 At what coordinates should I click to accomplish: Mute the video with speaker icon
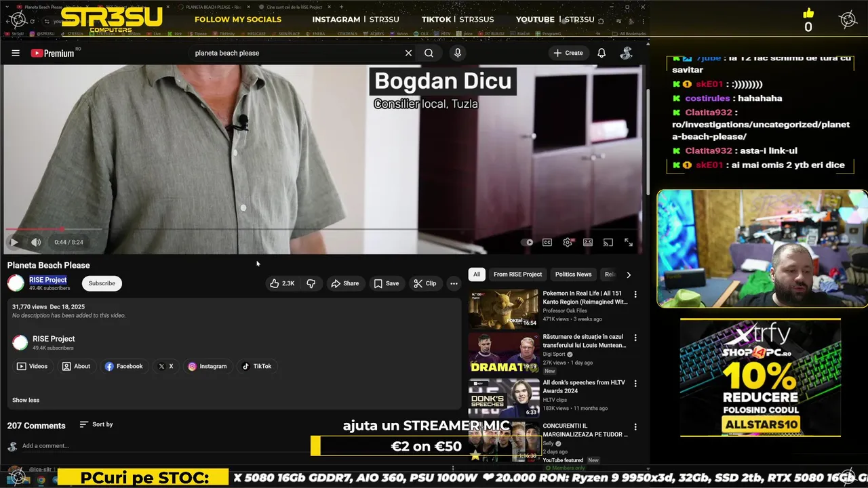click(36, 242)
